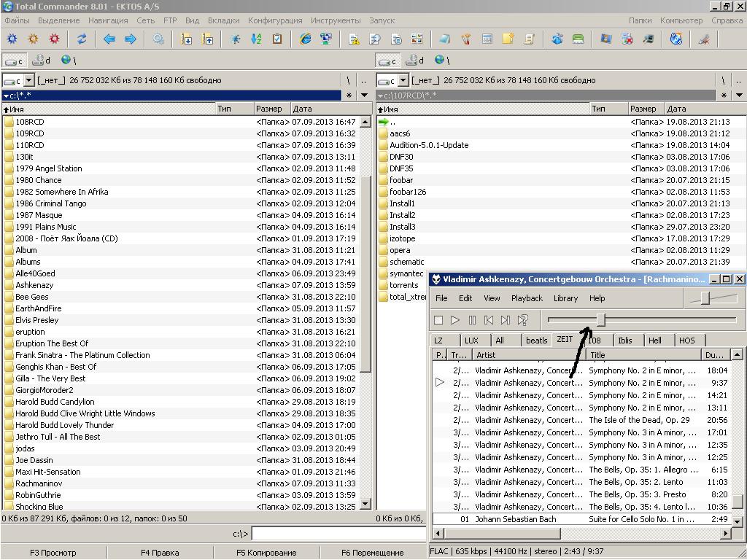Click the random playback icon
The width and height of the screenshot is (747, 560).
pyautogui.click(x=523, y=320)
